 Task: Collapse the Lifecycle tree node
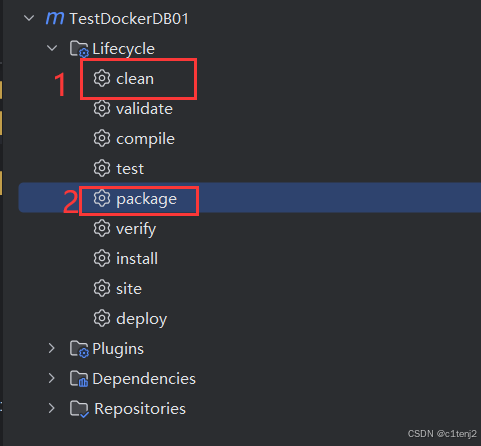pos(52,48)
